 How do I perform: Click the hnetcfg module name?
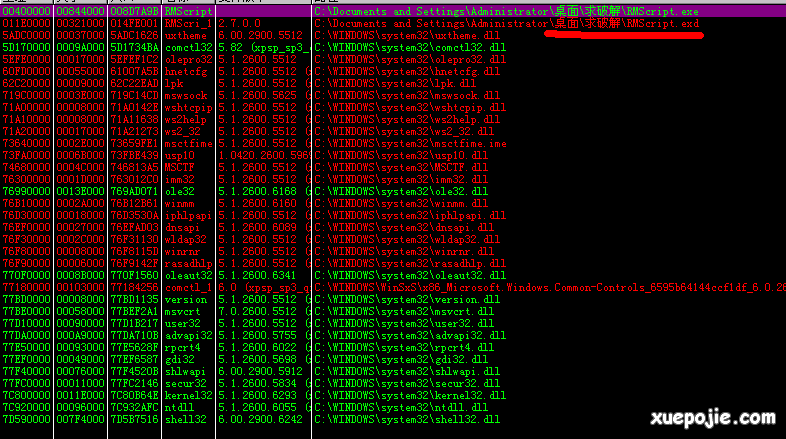click(185, 71)
